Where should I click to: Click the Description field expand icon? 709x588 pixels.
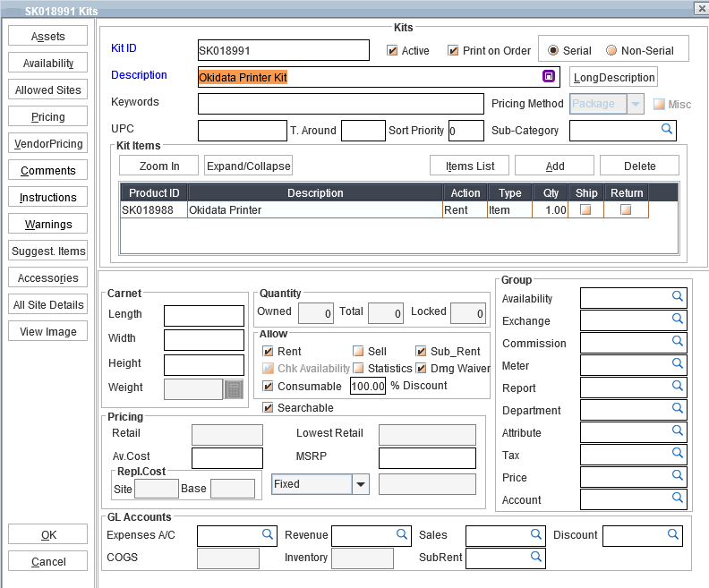coord(550,76)
